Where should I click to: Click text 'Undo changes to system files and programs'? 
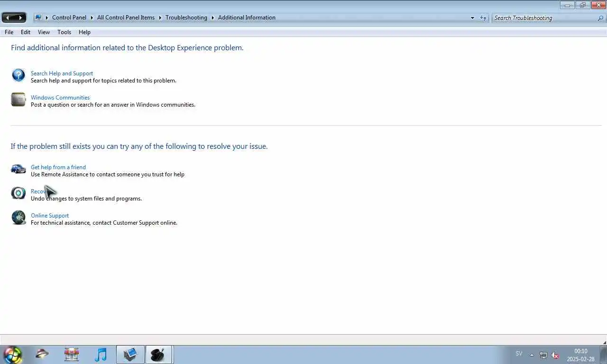[x=86, y=199]
